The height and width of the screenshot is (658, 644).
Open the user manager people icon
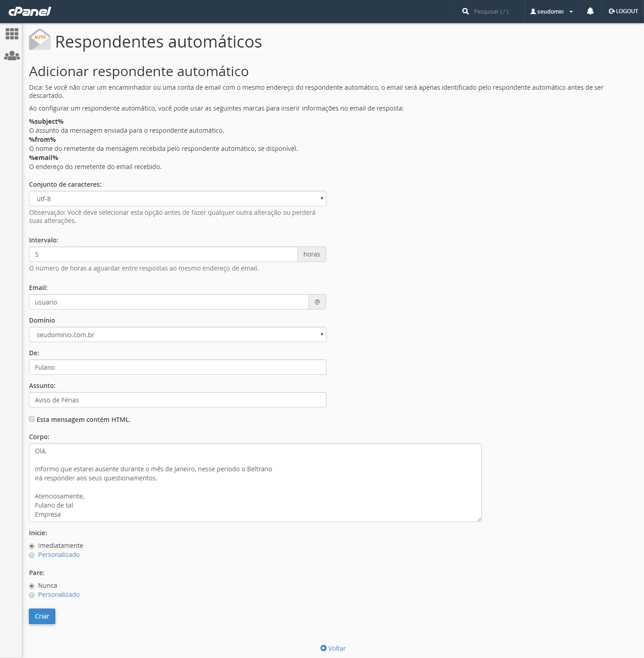click(12, 56)
